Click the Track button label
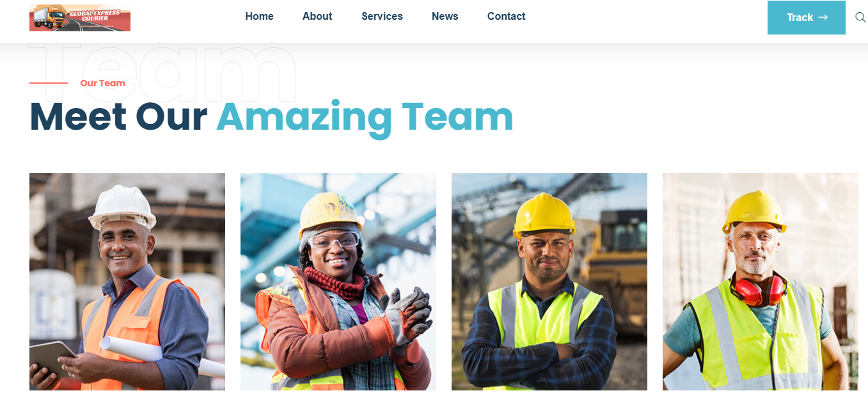 pyautogui.click(x=800, y=17)
